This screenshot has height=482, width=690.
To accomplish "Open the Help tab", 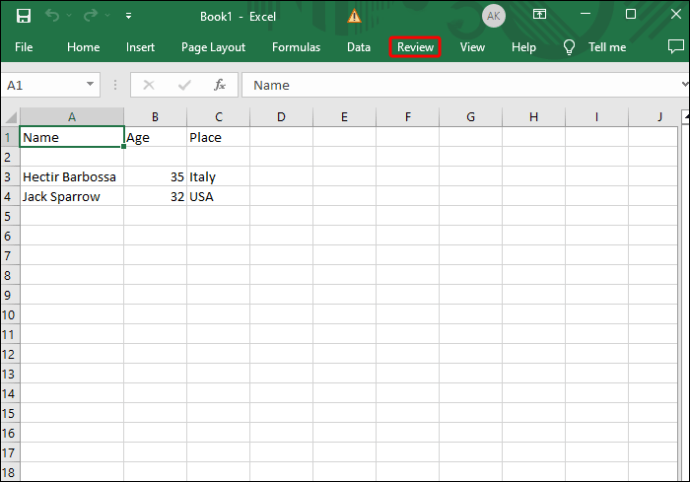I will [524, 47].
